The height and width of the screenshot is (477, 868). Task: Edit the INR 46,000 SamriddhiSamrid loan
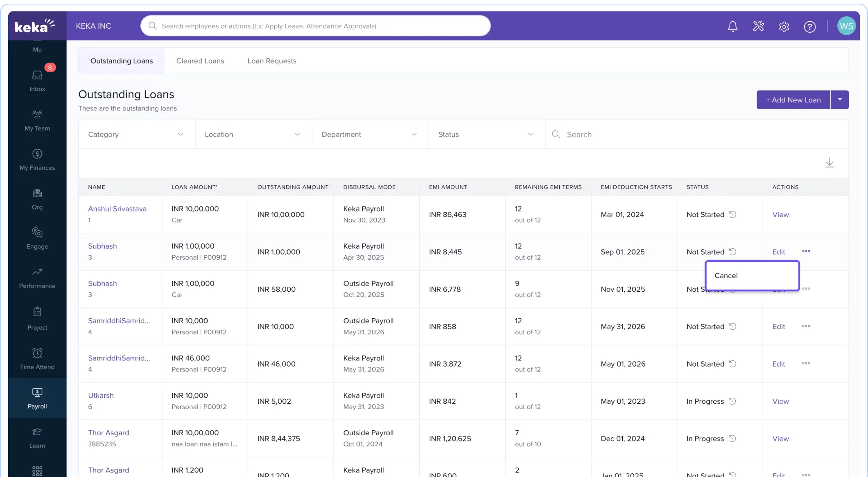click(778, 364)
